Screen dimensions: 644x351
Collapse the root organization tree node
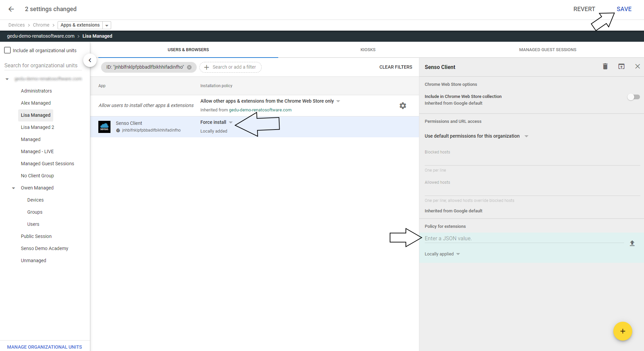[x=7, y=79]
